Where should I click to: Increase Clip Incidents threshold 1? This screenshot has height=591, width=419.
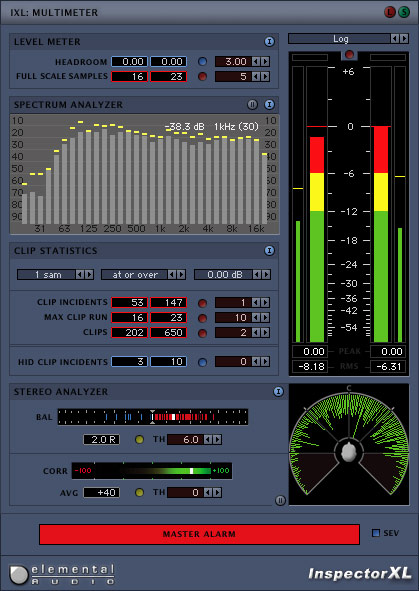pyautogui.click(x=265, y=303)
